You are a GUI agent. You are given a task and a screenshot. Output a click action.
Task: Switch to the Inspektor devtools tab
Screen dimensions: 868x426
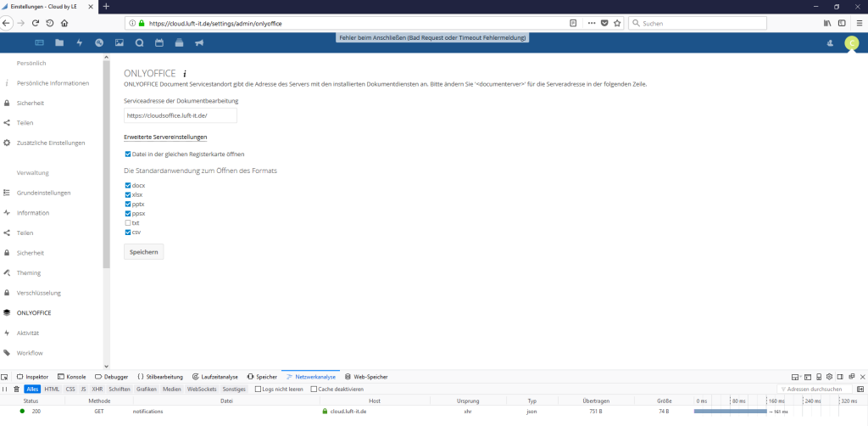click(x=33, y=377)
